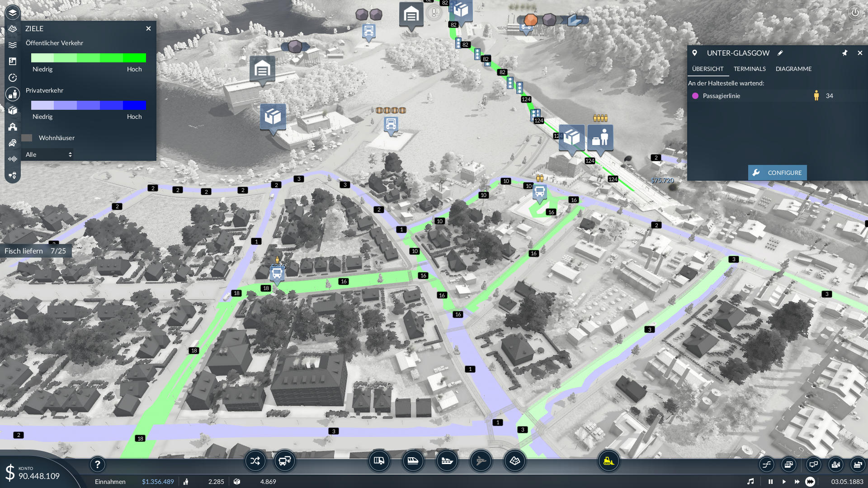868x488 pixels.
Task: Open the terrain landscaping tool
Action: coord(514,461)
